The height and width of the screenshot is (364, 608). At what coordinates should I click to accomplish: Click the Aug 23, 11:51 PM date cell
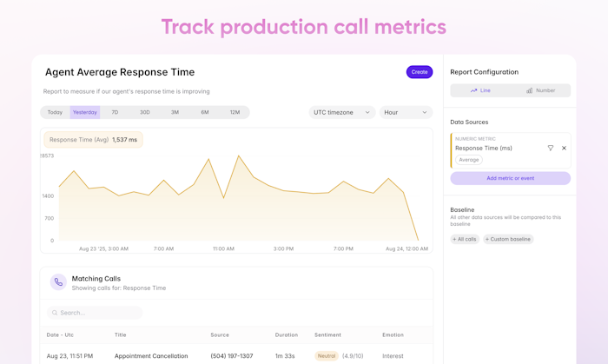coord(69,356)
